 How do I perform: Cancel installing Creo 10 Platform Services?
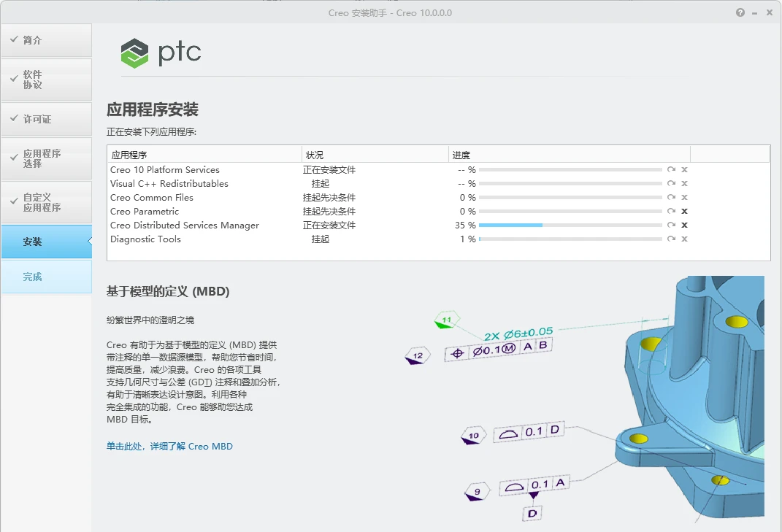click(684, 169)
